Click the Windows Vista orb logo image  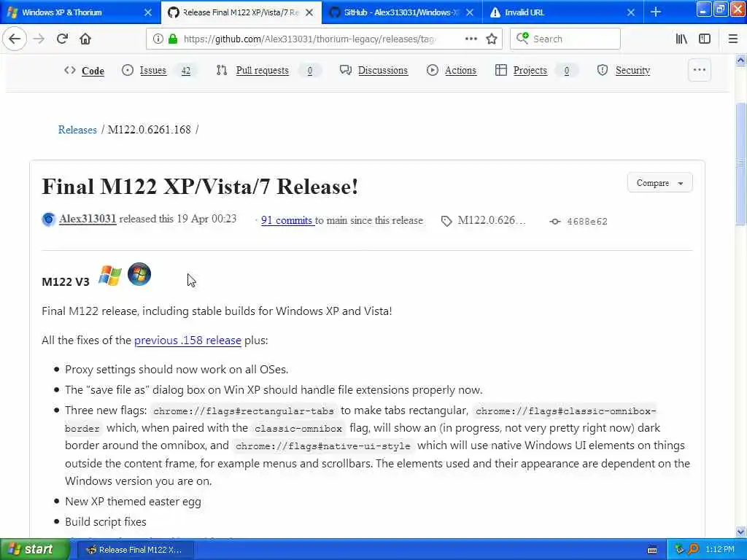click(x=139, y=274)
